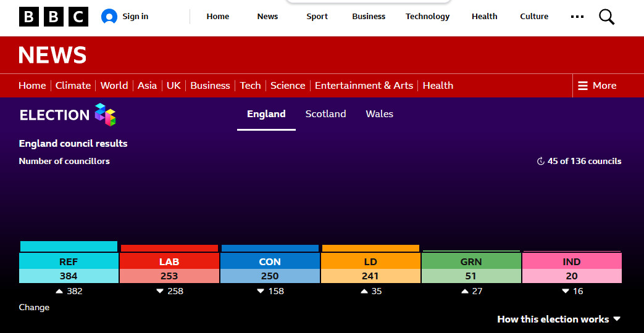The image size is (644, 333).
Task: Click the clock icon beside councils count
Action: click(540, 161)
